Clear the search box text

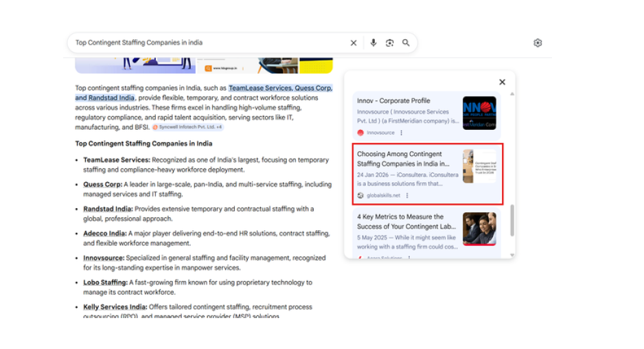click(x=354, y=43)
